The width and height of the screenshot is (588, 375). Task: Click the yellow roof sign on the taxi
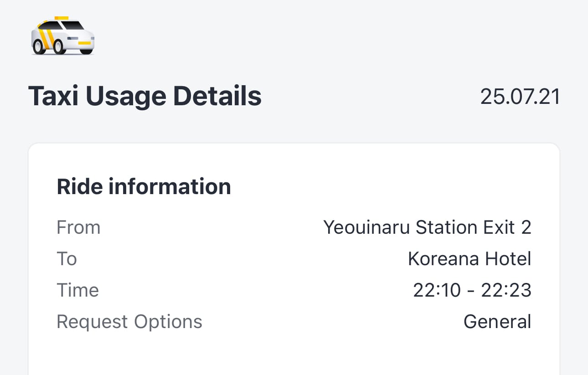tap(62, 18)
